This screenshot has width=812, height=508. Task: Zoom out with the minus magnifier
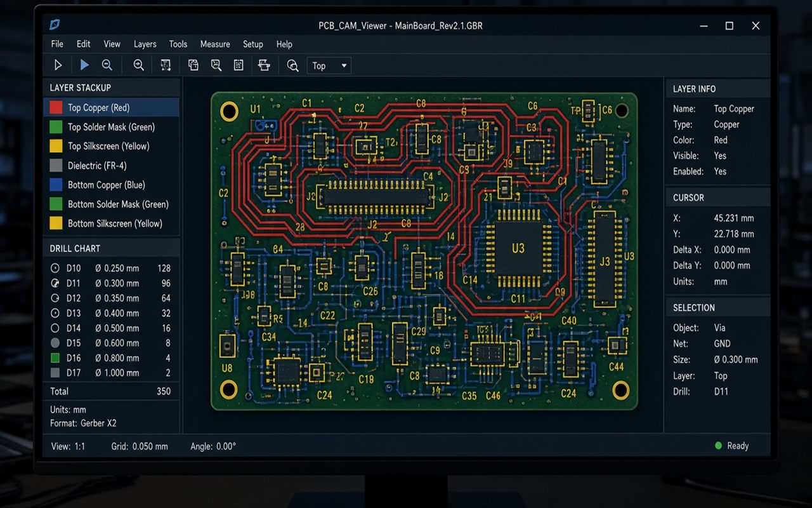(x=107, y=65)
